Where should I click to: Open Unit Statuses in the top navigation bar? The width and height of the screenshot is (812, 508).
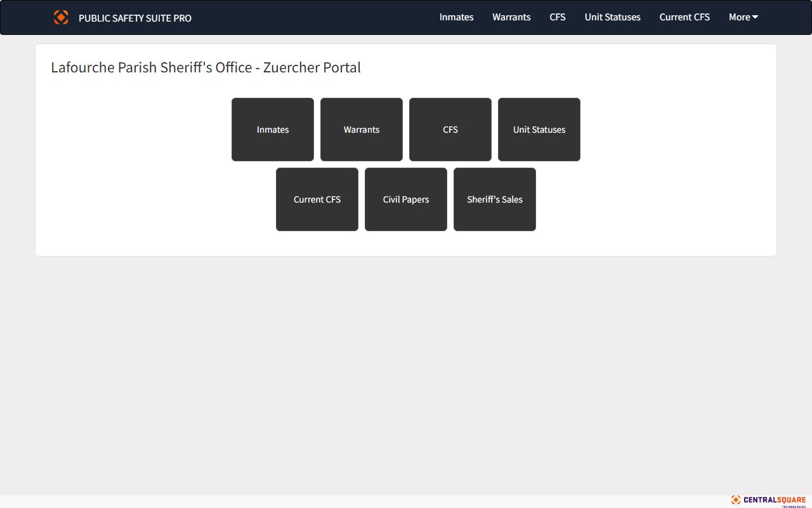(612, 17)
